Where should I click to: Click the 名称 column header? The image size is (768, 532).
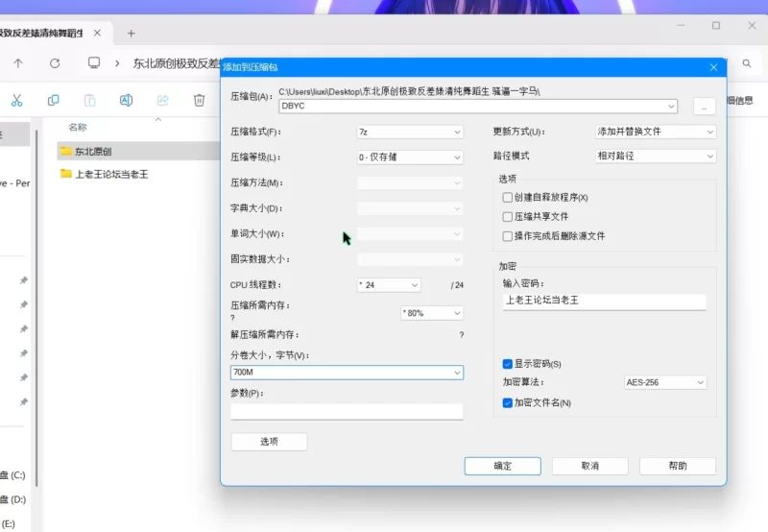pyautogui.click(x=78, y=128)
